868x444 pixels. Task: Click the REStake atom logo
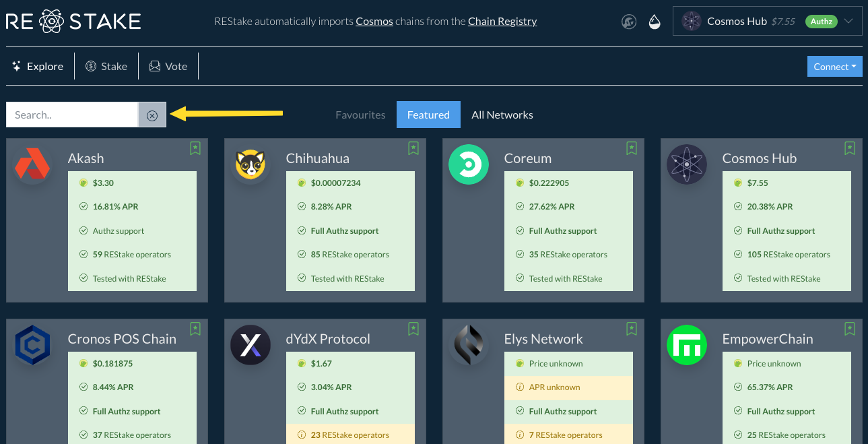(52, 22)
